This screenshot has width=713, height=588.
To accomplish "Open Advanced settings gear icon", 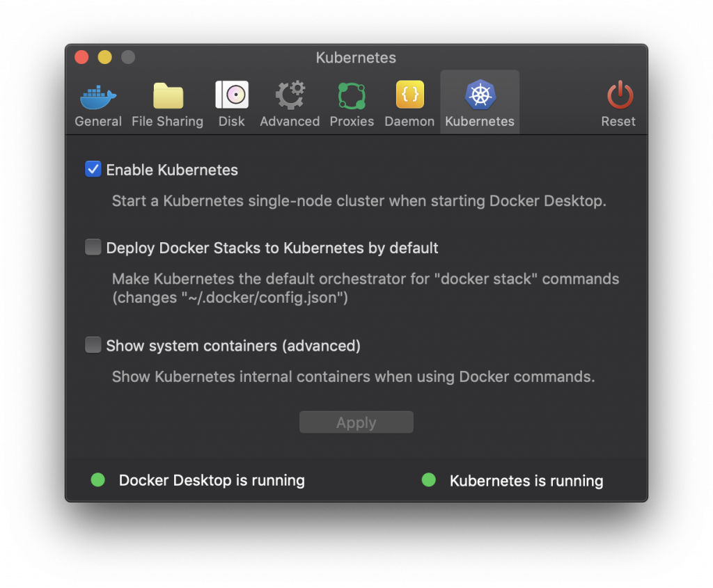I will pos(290,95).
